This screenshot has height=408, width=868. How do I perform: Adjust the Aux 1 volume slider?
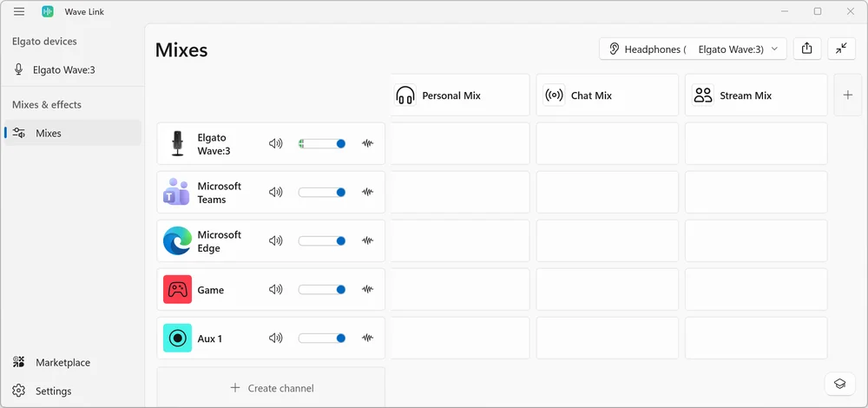click(x=322, y=338)
